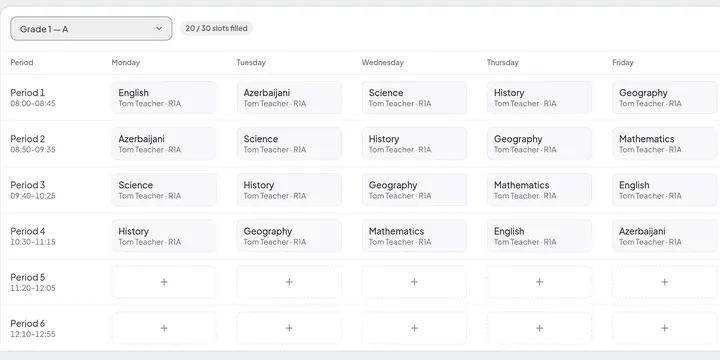Open the Grade 1 — A class dropdown
The width and height of the screenshot is (720, 360).
tap(91, 28)
